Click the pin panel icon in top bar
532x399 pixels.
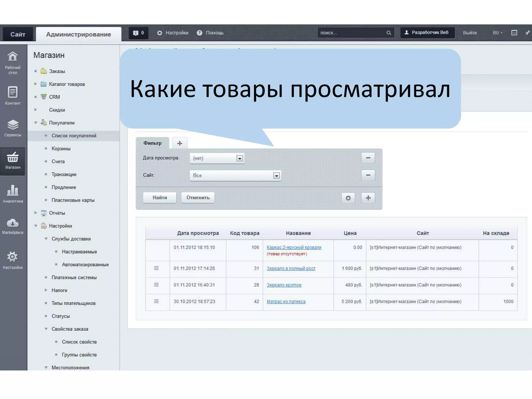click(527, 33)
